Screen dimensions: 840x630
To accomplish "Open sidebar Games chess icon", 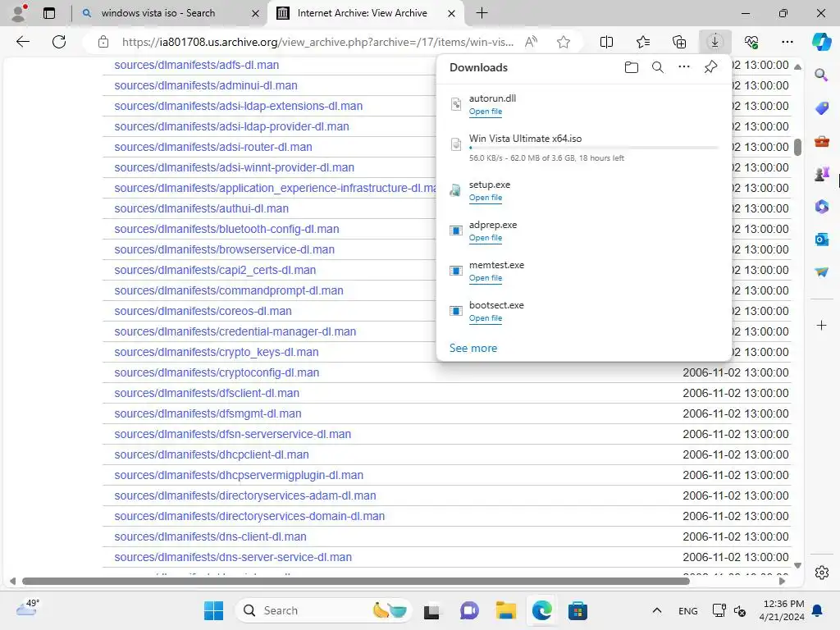I will pyautogui.click(x=821, y=174).
